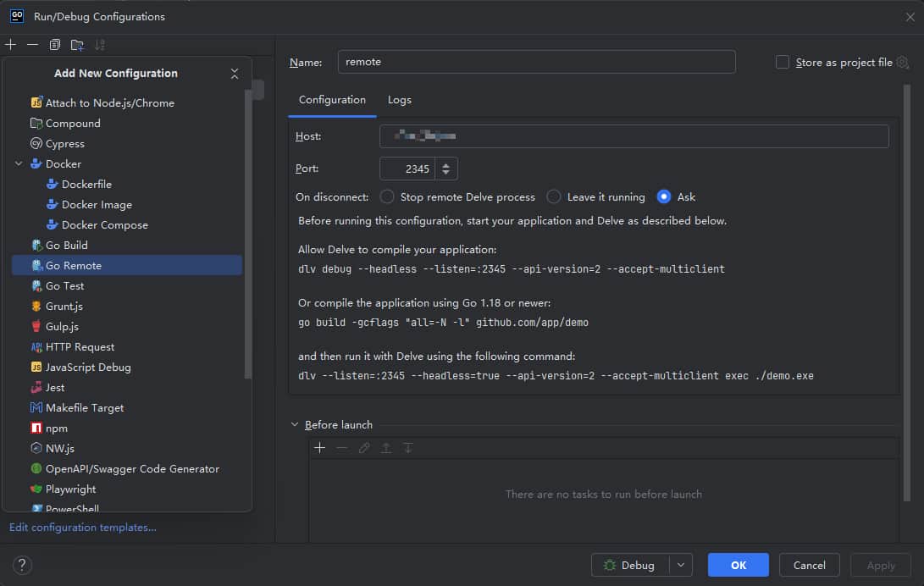Select the HTTP Request configuration type
This screenshot has width=924, height=586.
pos(127,347)
